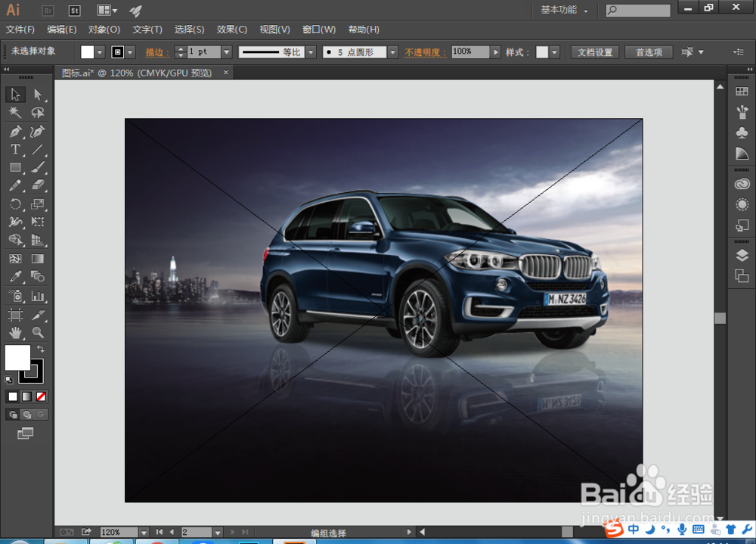Open the 基本功能 workspace switcher
Image resolution: width=756 pixels, height=544 pixels.
[x=564, y=10]
